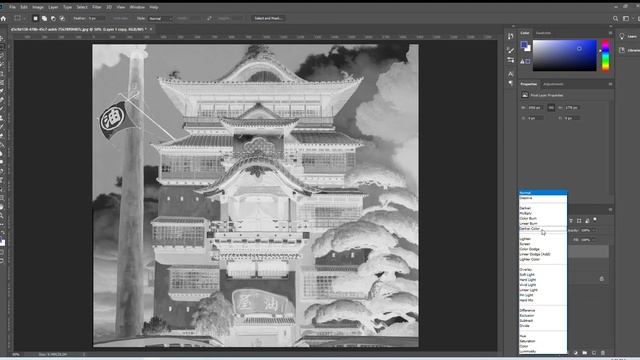Click the lock icon on Background layer
The image size is (640, 360).
coord(602,279)
